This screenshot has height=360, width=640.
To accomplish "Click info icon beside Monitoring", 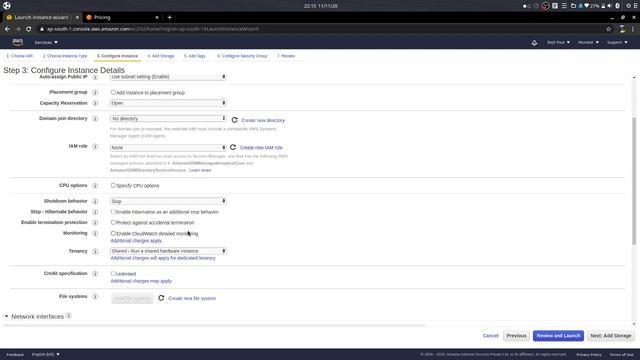I will (x=95, y=233).
